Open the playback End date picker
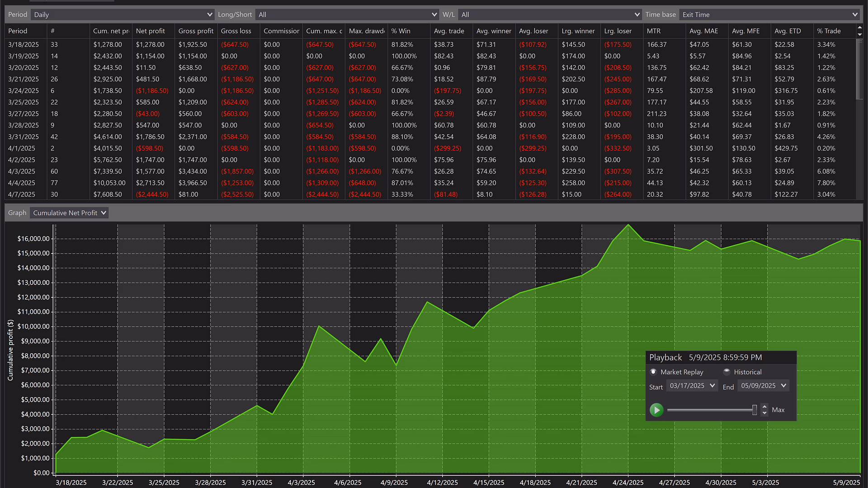 coord(763,386)
